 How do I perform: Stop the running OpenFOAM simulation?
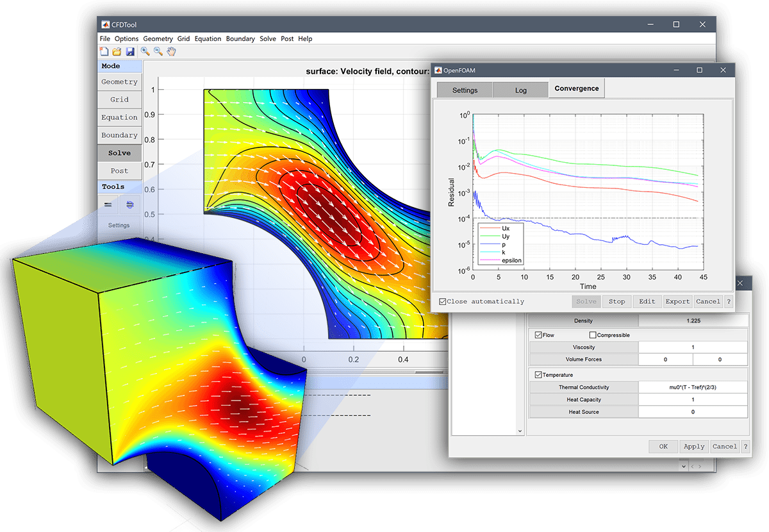[616, 301]
